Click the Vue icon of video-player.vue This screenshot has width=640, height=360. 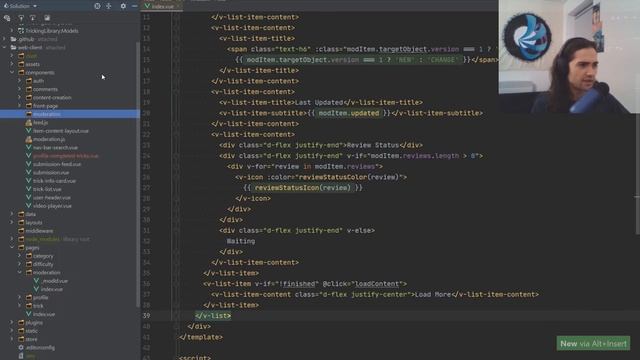[x=29, y=206]
